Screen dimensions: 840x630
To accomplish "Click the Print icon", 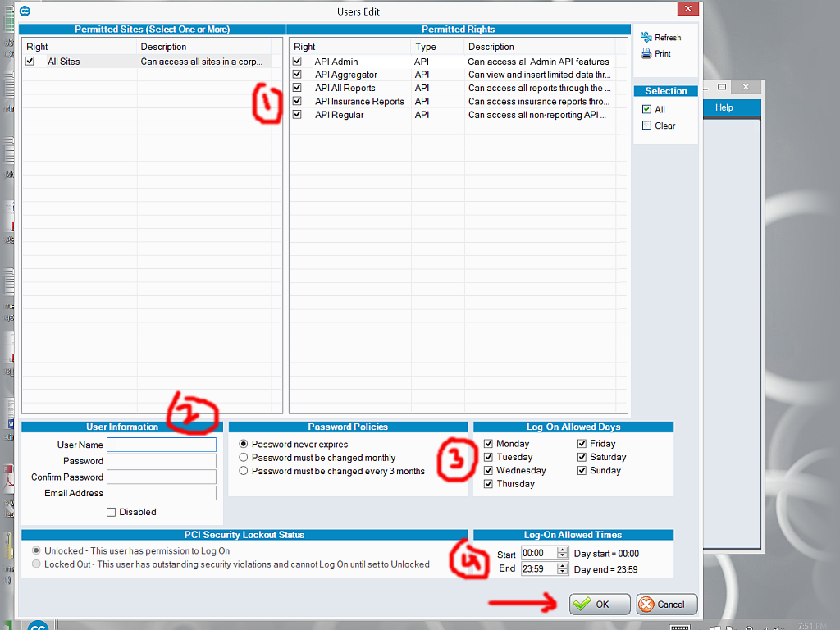I will click(x=646, y=54).
